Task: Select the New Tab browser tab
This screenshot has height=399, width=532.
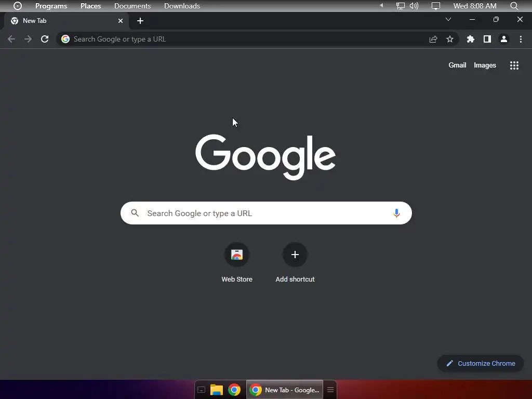Action: [66, 21]
